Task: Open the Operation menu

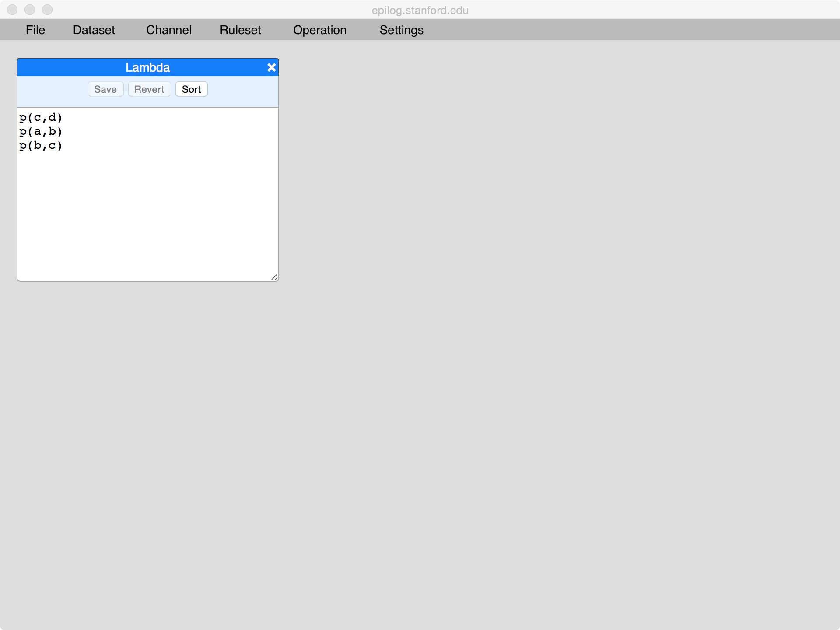Action: (319, 30)
